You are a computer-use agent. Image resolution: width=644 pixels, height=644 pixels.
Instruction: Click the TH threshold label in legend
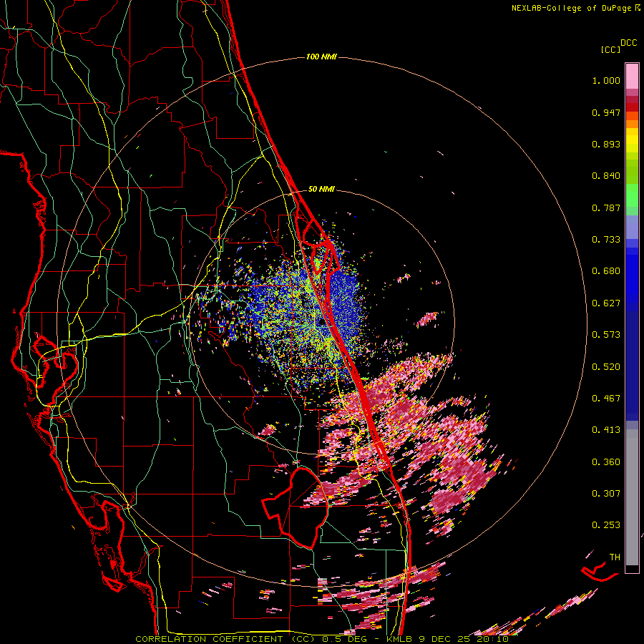615,557
